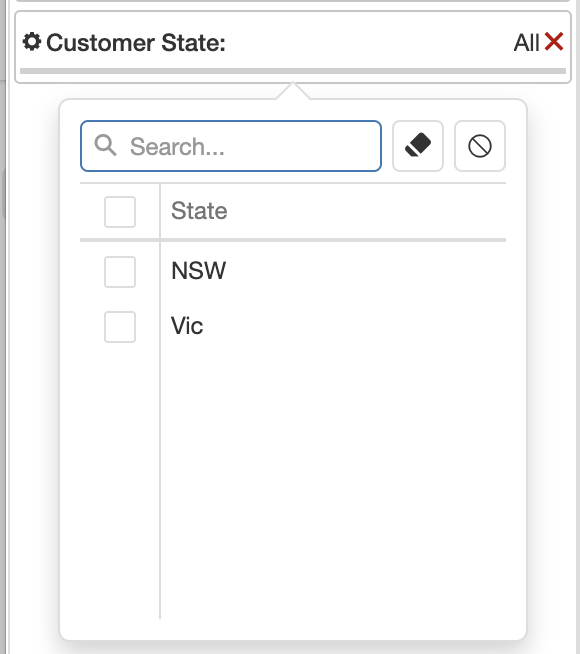
Task: Click the eraser clear-selection icon
Action: tap(418, 146)
